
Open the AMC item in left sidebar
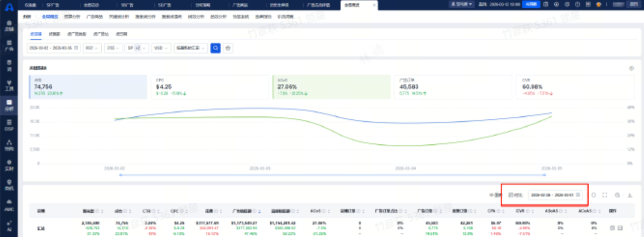pos(9,206)
